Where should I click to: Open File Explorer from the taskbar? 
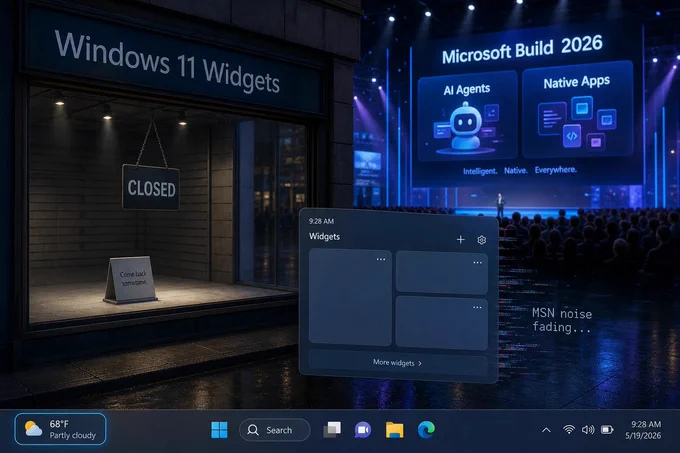tap(395, 430)
